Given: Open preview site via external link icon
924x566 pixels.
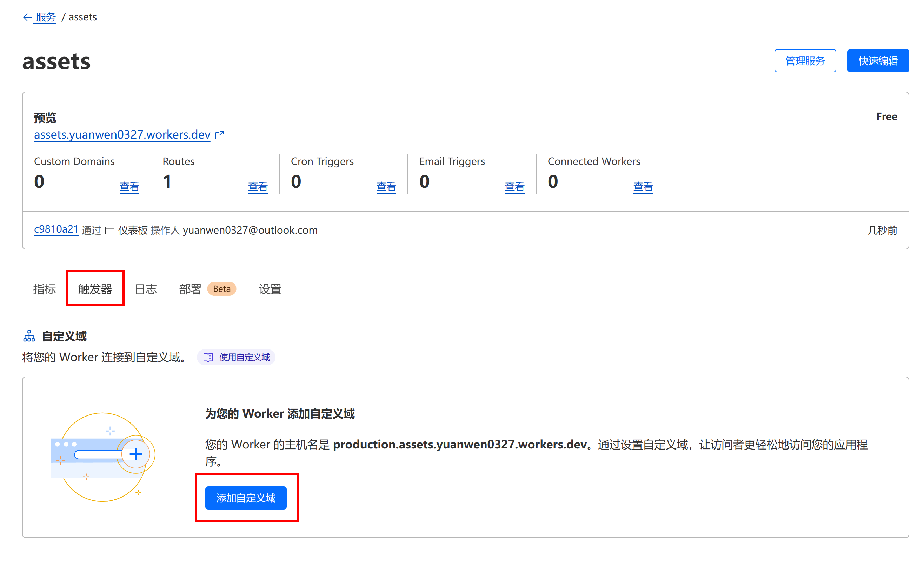Looking at the screenshot, I should [220, 135].
